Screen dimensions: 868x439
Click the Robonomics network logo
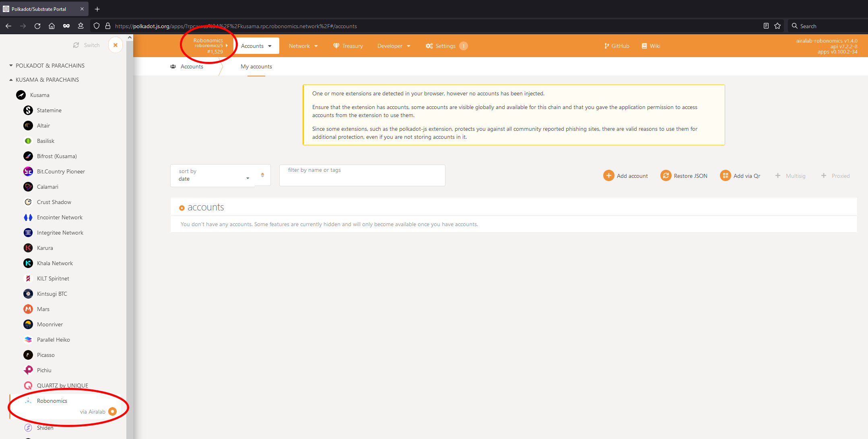(28, 401)
